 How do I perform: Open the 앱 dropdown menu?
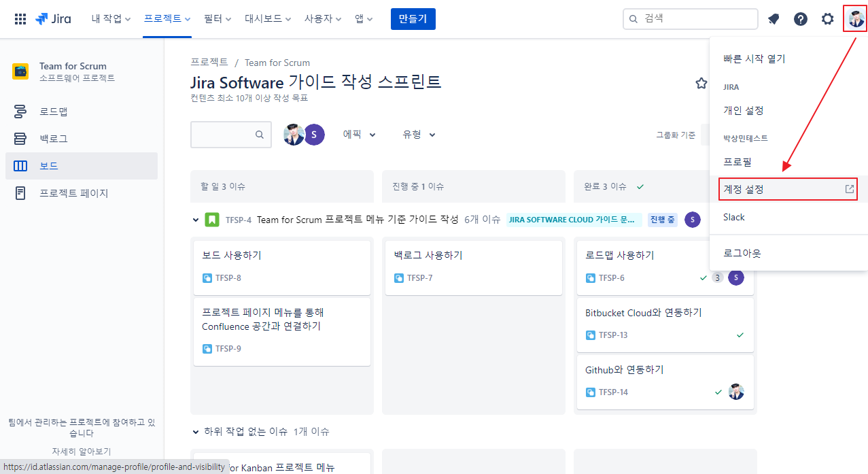click(364, 19)
